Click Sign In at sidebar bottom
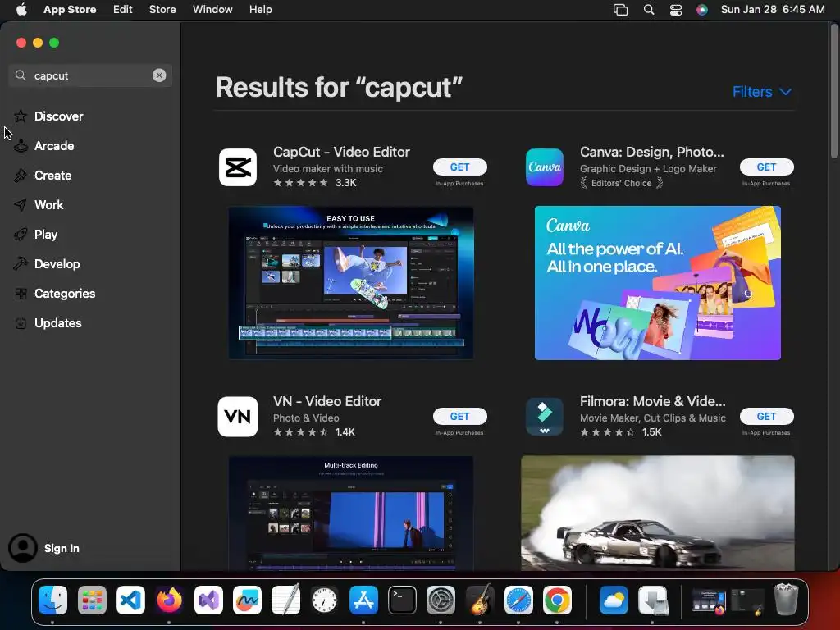The width and height of the screenshot is (840, 630). coord(62,548)
